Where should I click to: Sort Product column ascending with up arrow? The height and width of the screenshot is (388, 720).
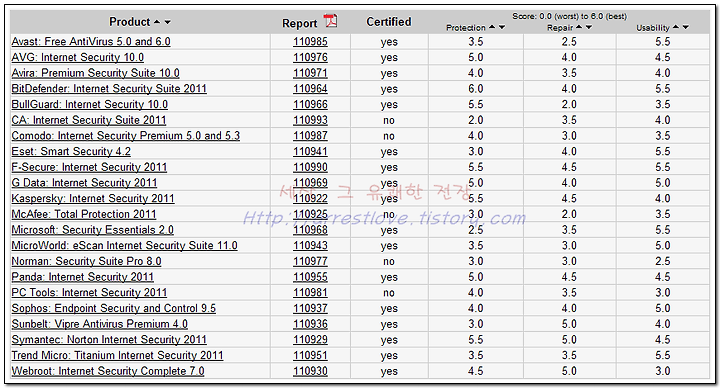point(157,22)
